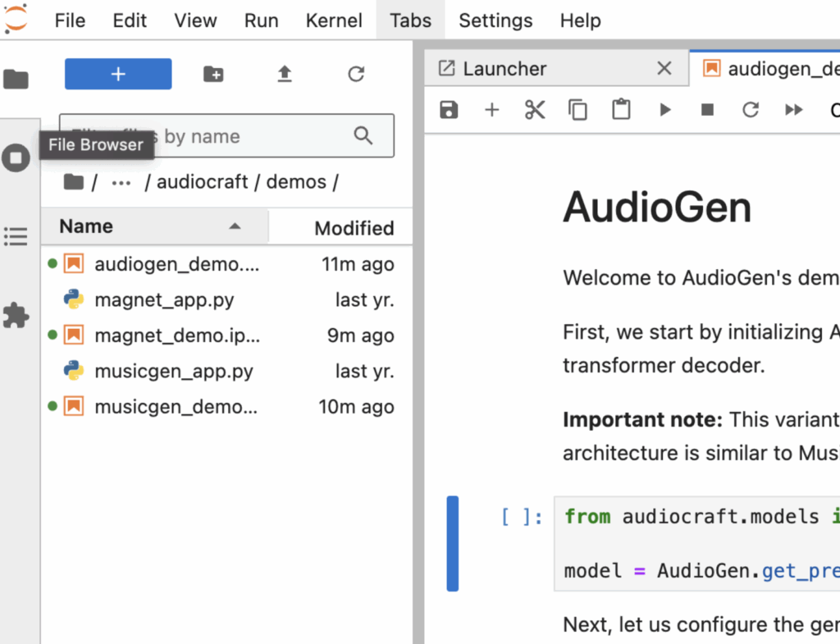Expand the collapsed path ellipsis in breadcrumbs

click(x=121, y=182)
